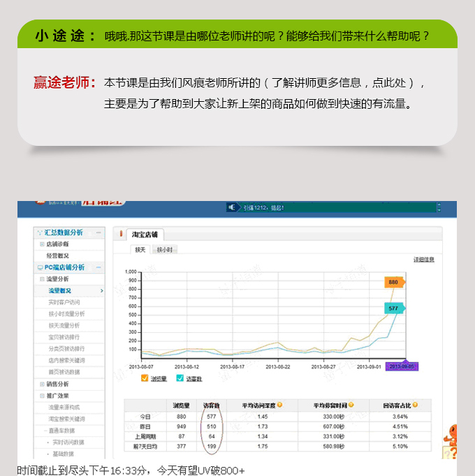Open 流量来源构成 in sidebar
The image size is (475, 476).
point(64,408)
